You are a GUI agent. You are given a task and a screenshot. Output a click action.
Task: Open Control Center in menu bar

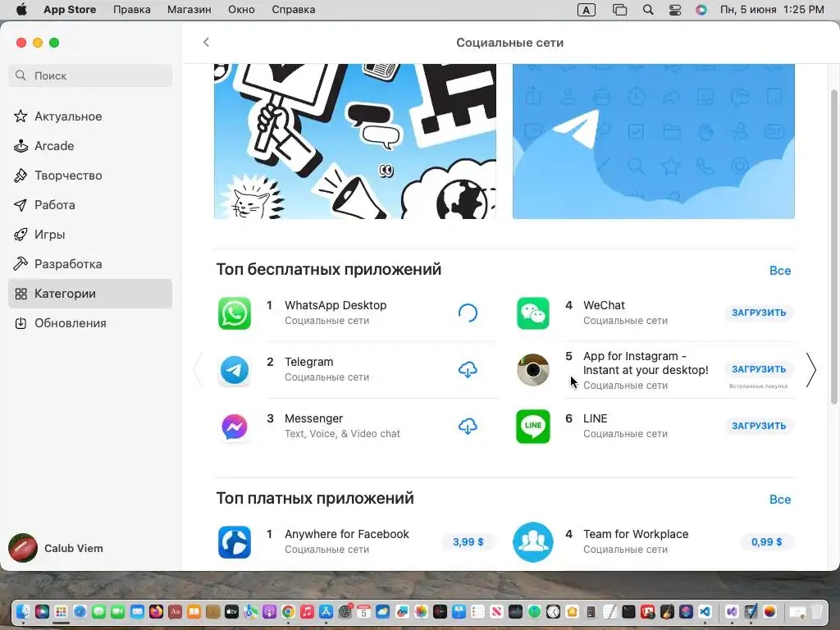coord(675,10)
